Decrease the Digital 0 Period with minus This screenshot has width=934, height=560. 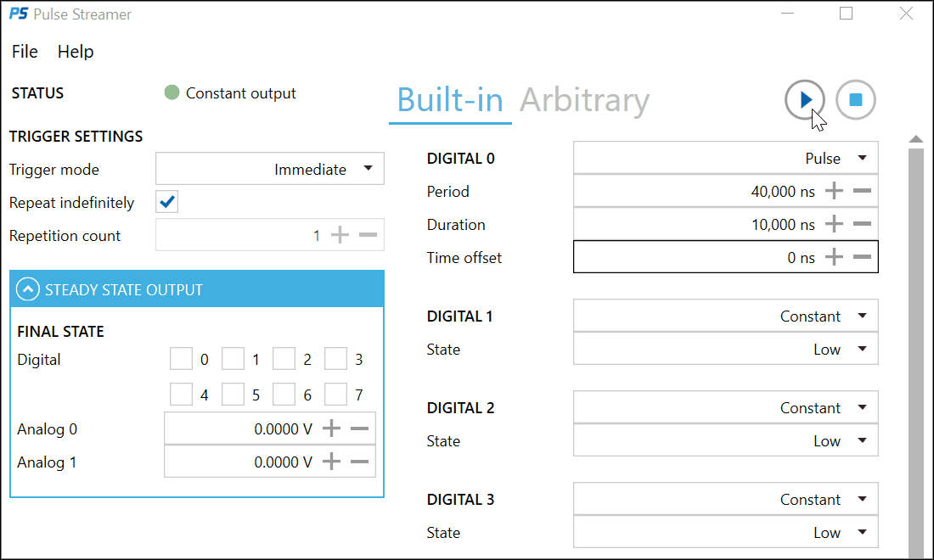[862, 192]
